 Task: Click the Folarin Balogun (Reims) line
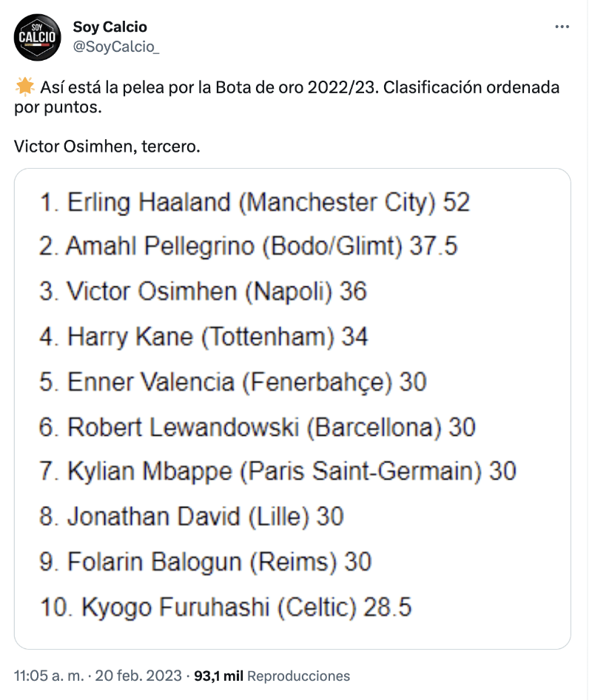coord(205,562)
